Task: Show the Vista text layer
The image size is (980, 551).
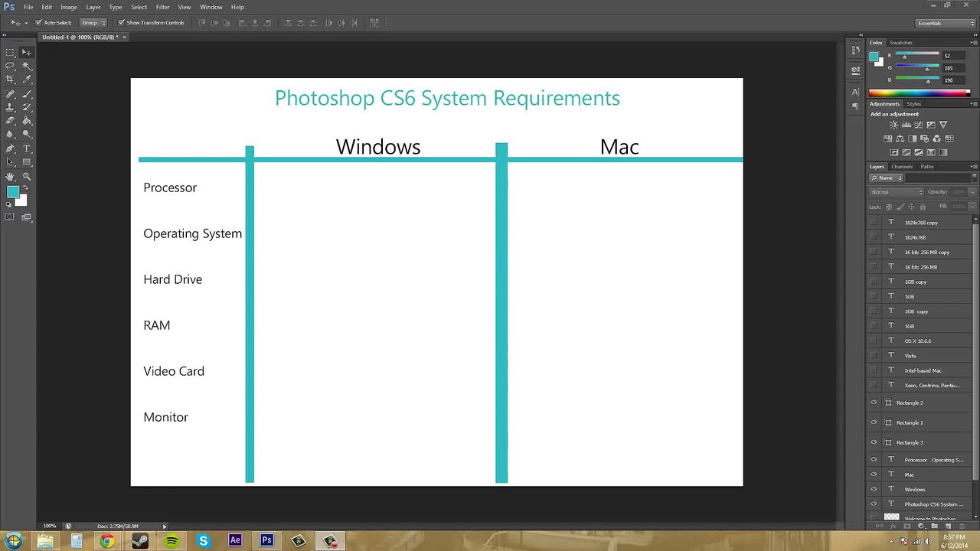Action: [874, 356]
